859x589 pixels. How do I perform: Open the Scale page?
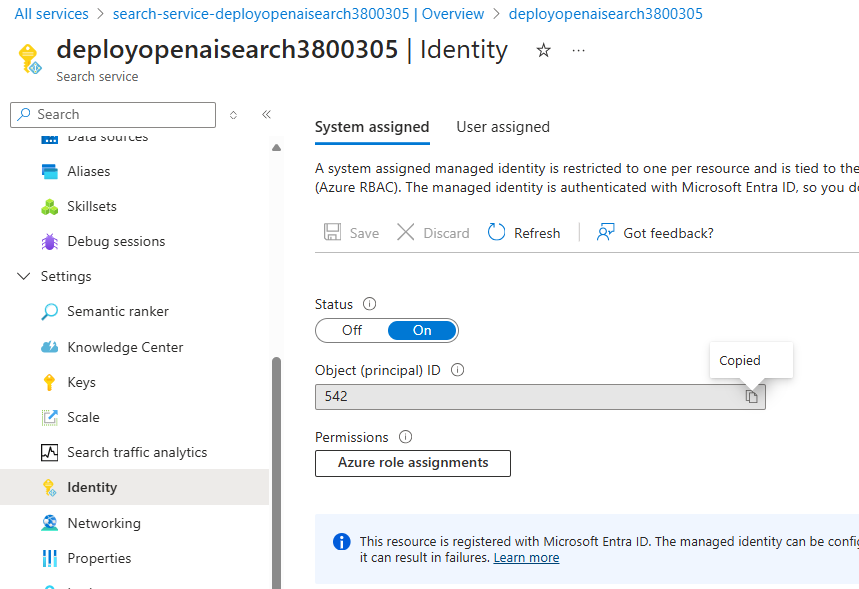click(x=83, y=418)
